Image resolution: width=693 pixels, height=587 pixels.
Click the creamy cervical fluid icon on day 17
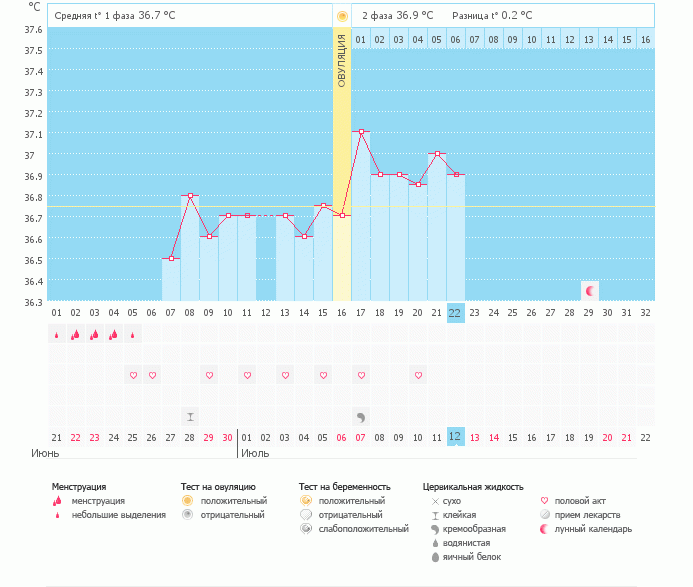pyautogui.click(x=360, y=416)
